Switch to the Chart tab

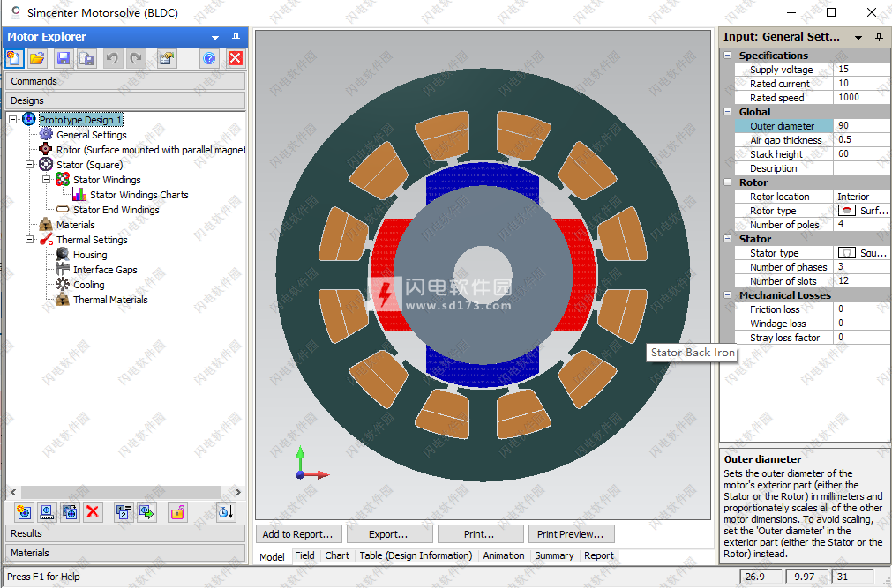click(x=337, y=555)
